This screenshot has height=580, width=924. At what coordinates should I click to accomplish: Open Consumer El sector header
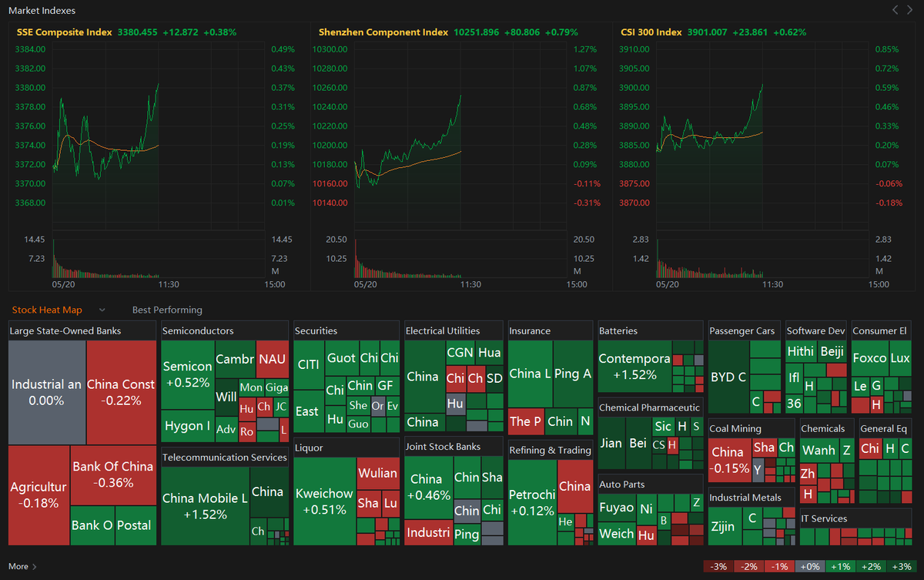(x=883, y=330)
